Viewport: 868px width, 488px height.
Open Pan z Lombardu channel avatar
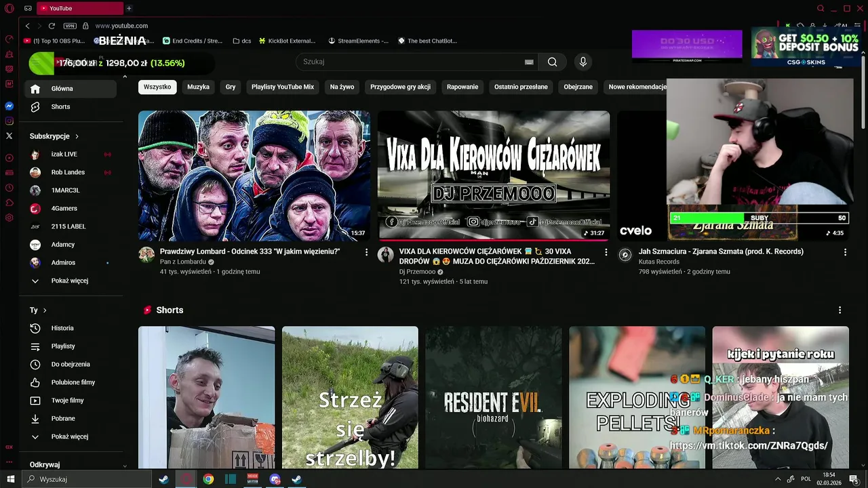point(146,255)
